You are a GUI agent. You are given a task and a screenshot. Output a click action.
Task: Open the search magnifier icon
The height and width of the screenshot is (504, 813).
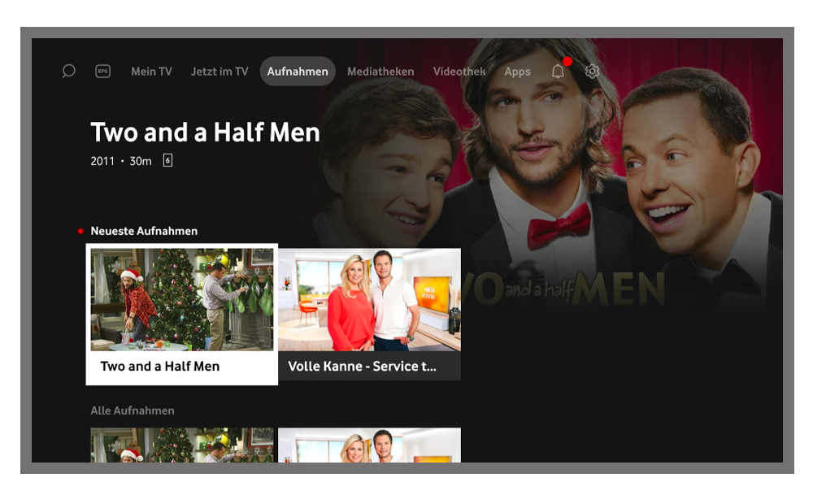pos(68,72)
